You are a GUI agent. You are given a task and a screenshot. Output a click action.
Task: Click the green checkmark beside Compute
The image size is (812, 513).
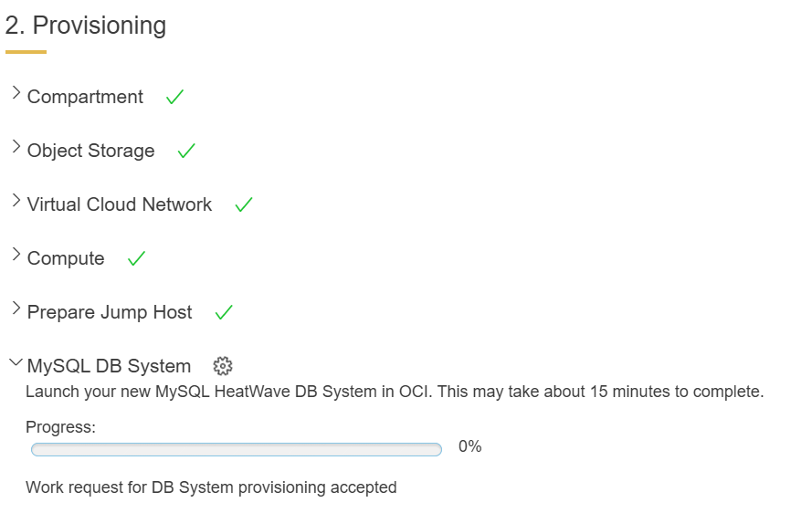click(136, 259)
